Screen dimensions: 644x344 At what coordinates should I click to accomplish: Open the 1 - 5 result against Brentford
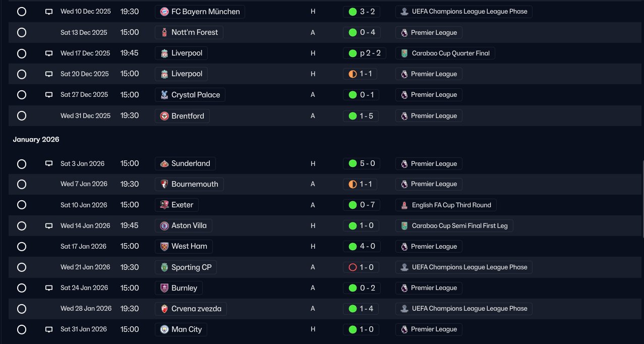pos(361,116)
